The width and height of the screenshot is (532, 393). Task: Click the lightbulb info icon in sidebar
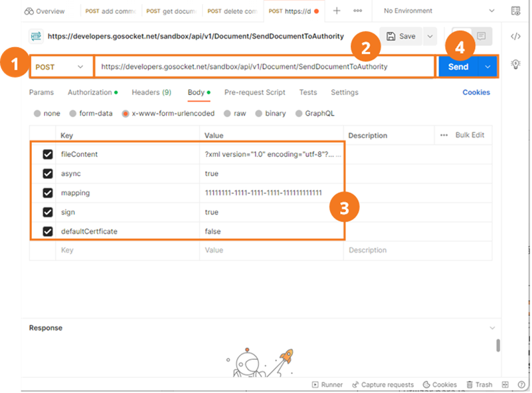(515, 65)
